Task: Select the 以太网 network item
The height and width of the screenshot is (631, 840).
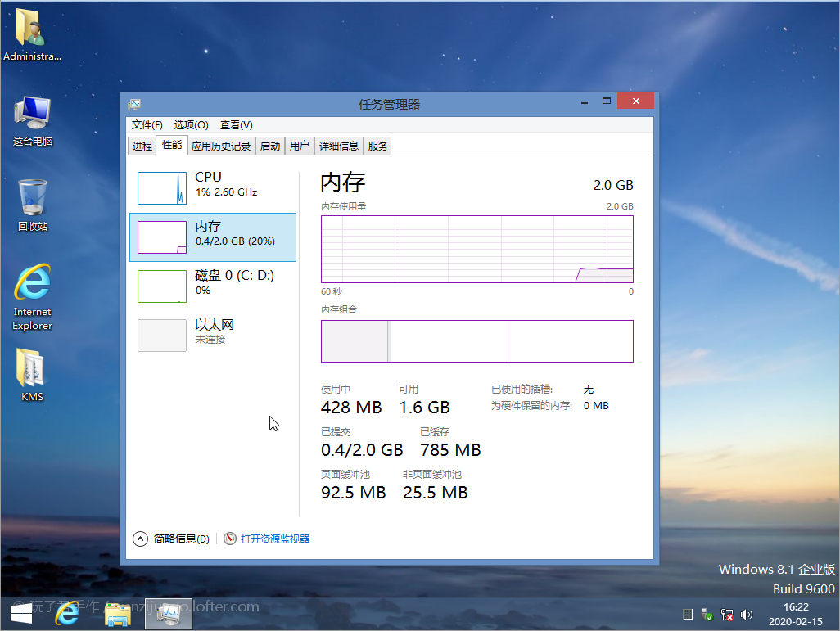Action: 213,331
